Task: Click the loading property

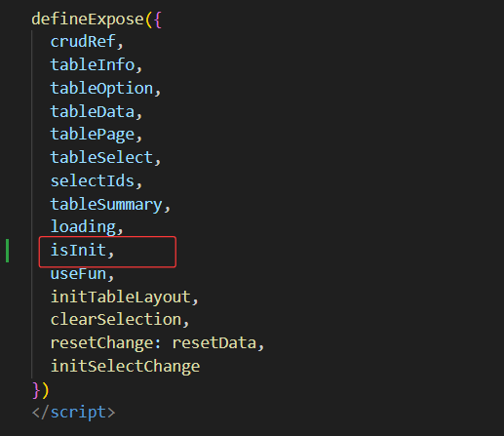Action: click(x=83, y=227)
